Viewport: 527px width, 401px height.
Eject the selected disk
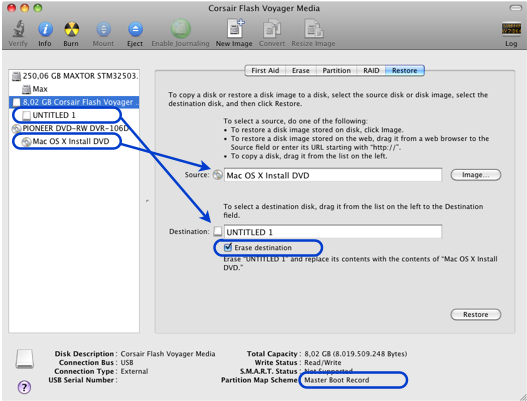coord(135,29)
